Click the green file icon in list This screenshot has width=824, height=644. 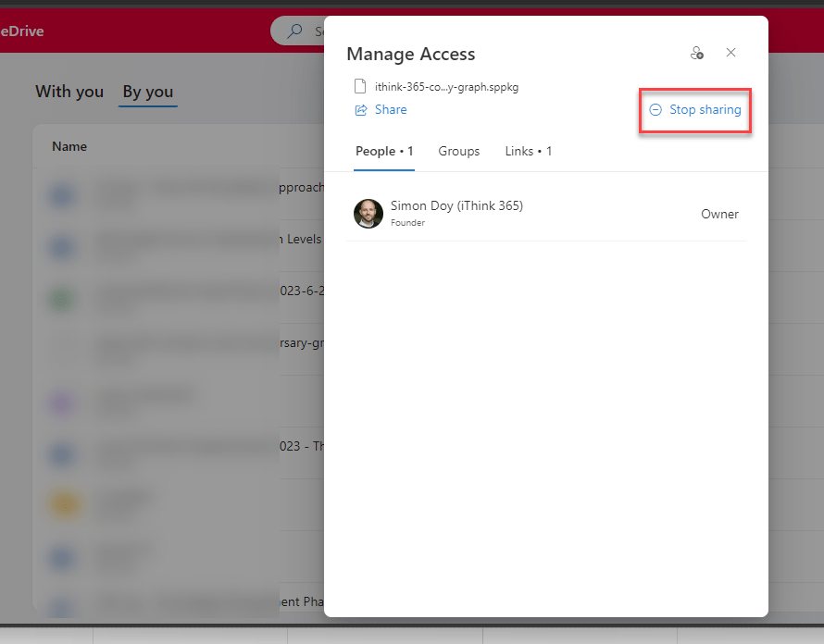point(62,299)
